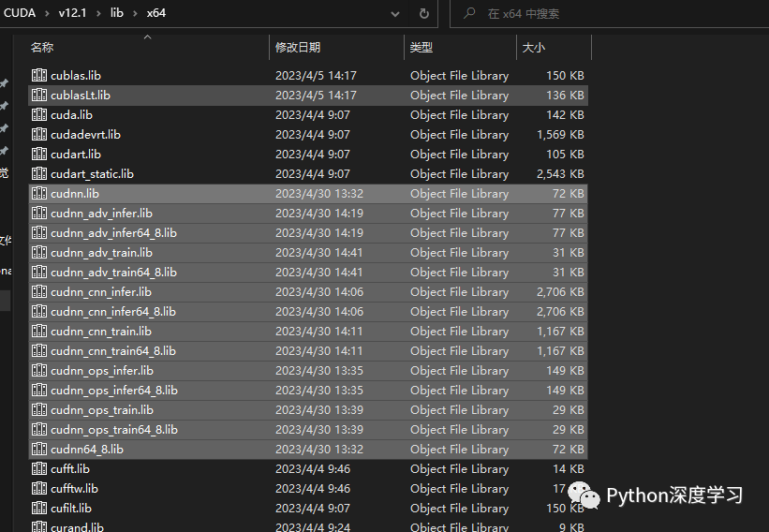Click the cudart.lib file icon
Screen dimensions: 769x532
point(39,154)
